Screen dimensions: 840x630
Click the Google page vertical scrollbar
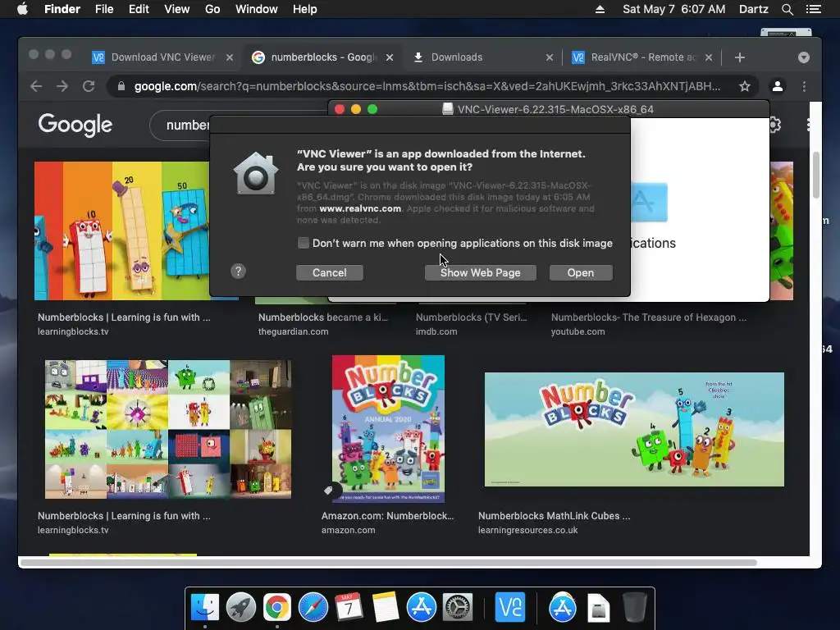pyautogui.click(x=816, y=176)
